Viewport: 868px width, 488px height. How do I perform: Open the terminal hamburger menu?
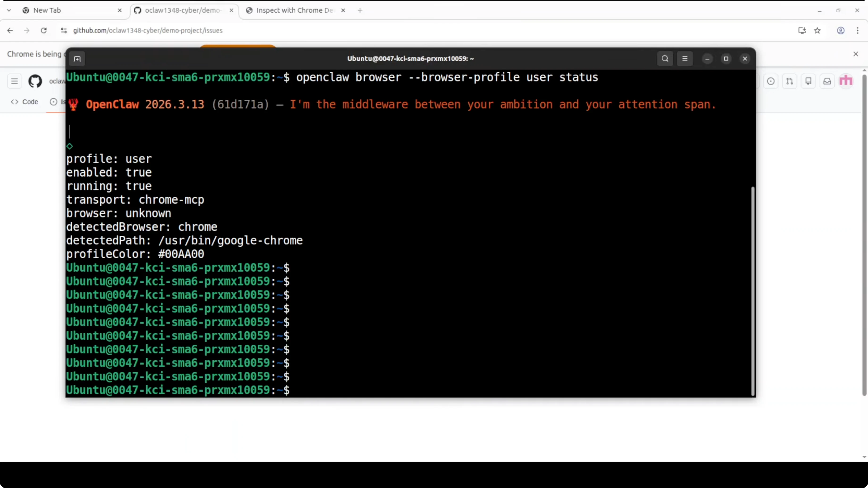pyautogui.click(x=685, y=58)
